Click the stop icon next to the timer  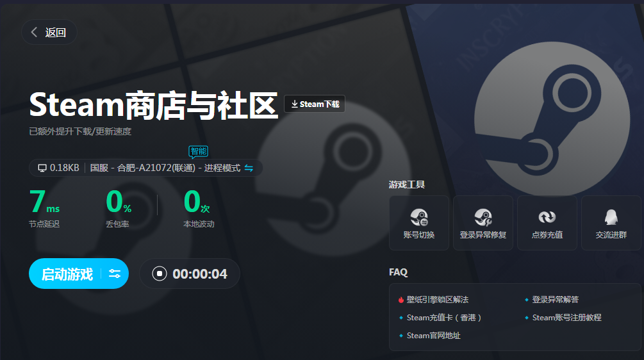[159, 274]
